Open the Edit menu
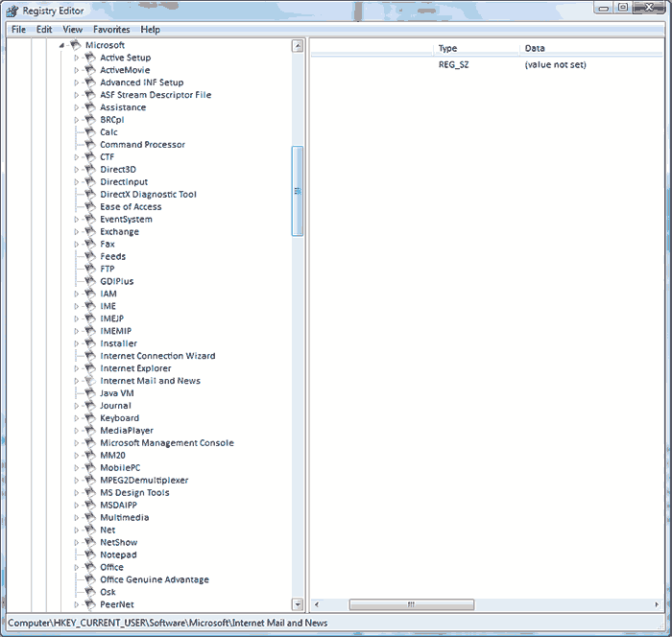 tap(44, 30)
